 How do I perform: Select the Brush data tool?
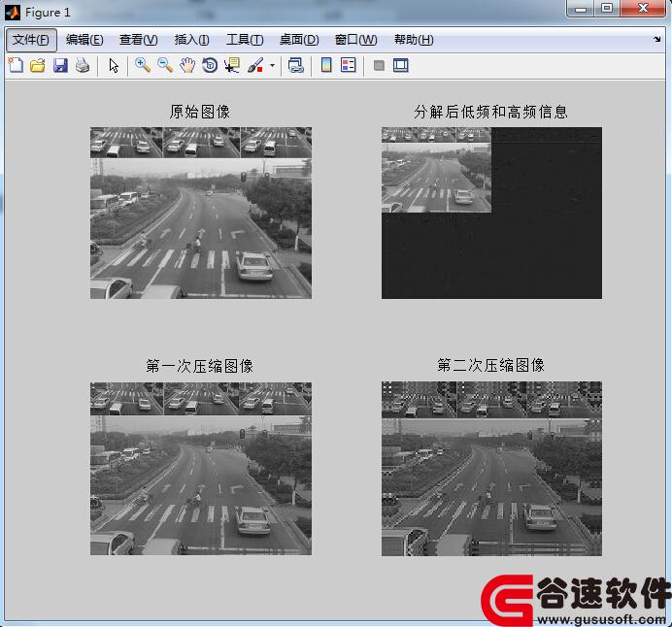click(x=255, y=66)
